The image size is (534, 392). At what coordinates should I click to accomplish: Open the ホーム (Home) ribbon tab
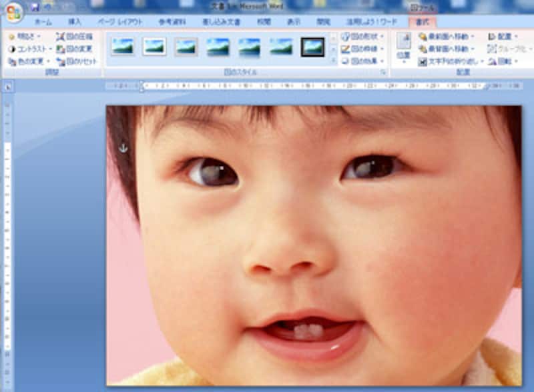pos(43,22)
